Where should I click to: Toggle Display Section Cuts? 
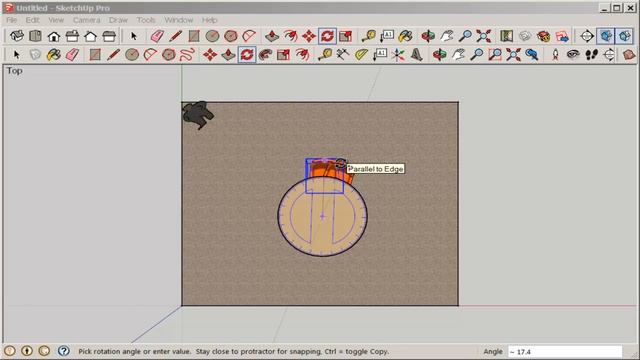tap(624, 36)
